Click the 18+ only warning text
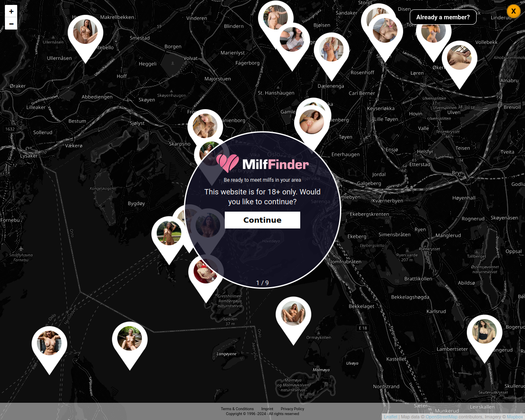525x420 pixels. [262, 197]
